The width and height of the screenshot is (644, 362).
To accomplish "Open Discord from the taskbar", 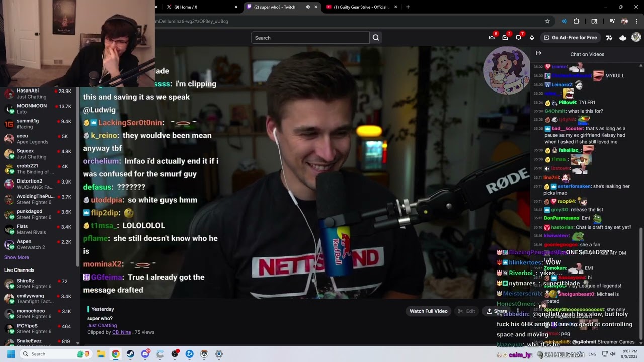I will (145, 354).
